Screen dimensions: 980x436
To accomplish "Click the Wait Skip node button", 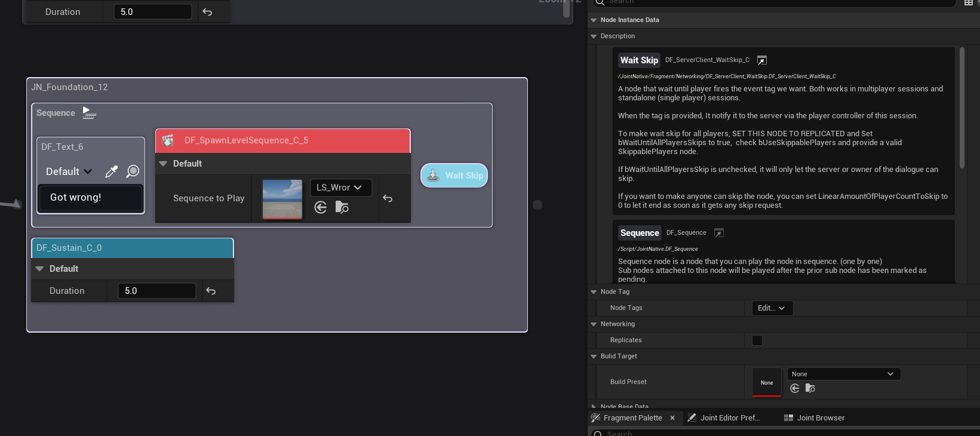I will tap(454, 176).
